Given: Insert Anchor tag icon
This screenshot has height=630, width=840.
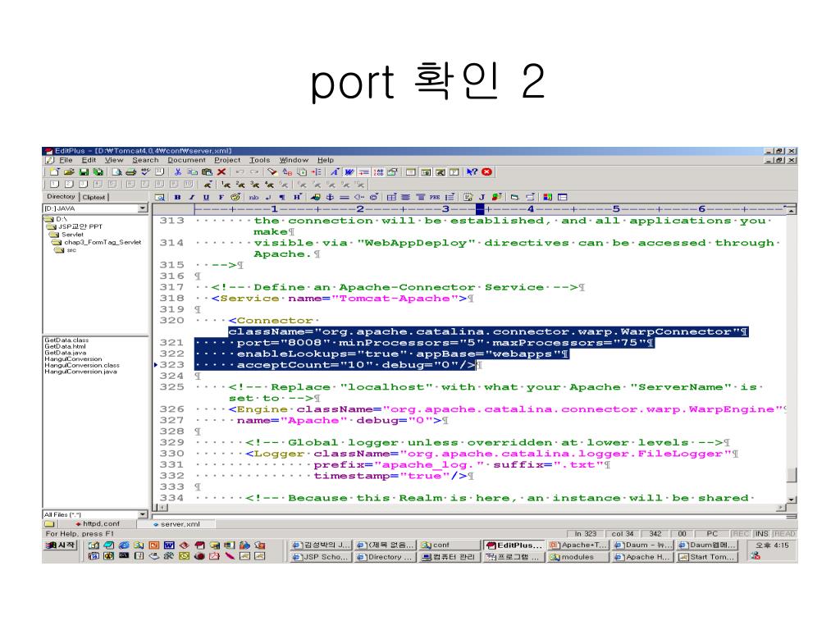Looking at the screenshot, I should tap(330, 197).
